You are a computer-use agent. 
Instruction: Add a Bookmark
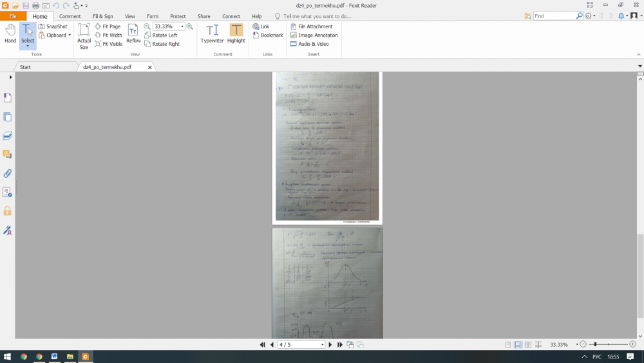tap(268, 35)
